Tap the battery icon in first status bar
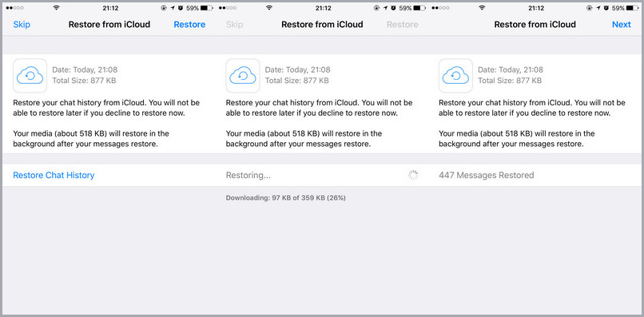This screenshot has height=317, width=644. (x=207, y=8)
